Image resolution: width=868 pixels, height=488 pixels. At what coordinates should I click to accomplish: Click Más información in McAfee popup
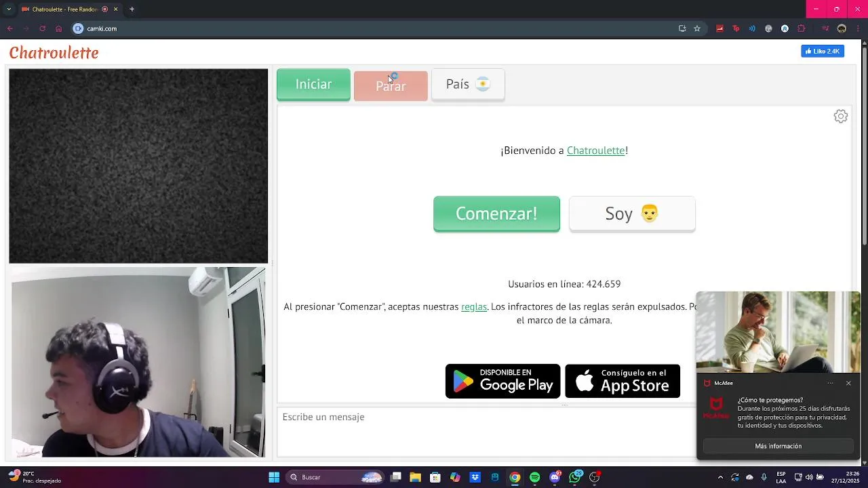click(778, 446)
